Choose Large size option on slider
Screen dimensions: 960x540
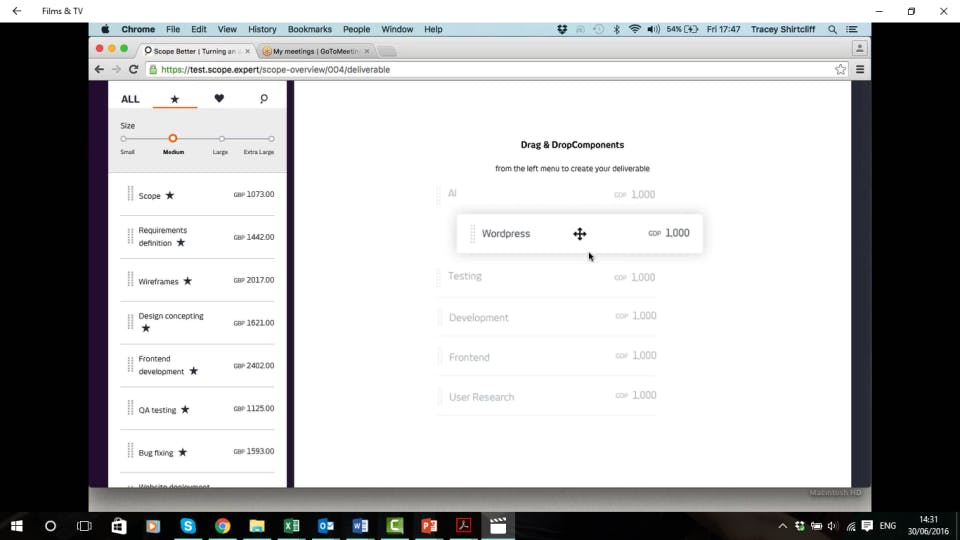[x=222, y=139]
